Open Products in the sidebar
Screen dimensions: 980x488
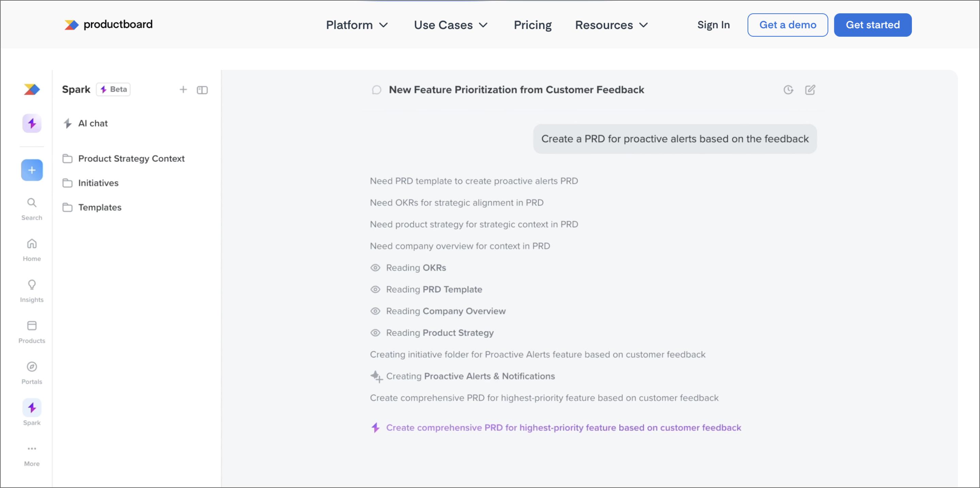point(32,332)
